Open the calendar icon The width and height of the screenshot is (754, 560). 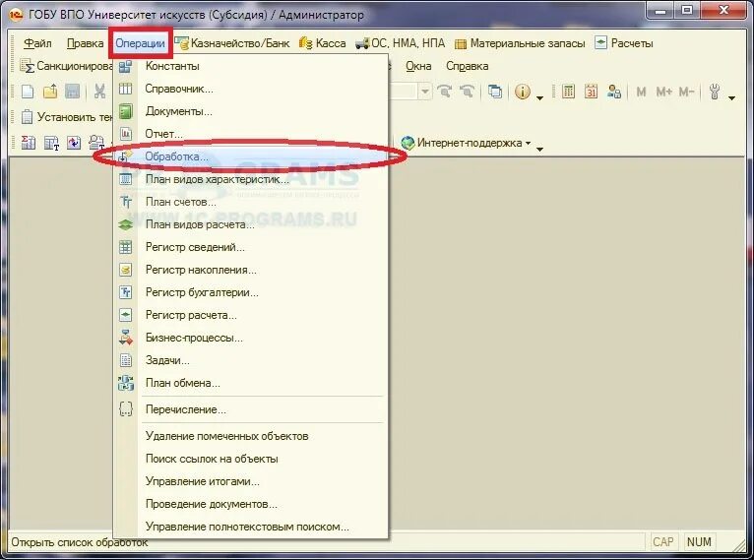click(x=591, y=91)
